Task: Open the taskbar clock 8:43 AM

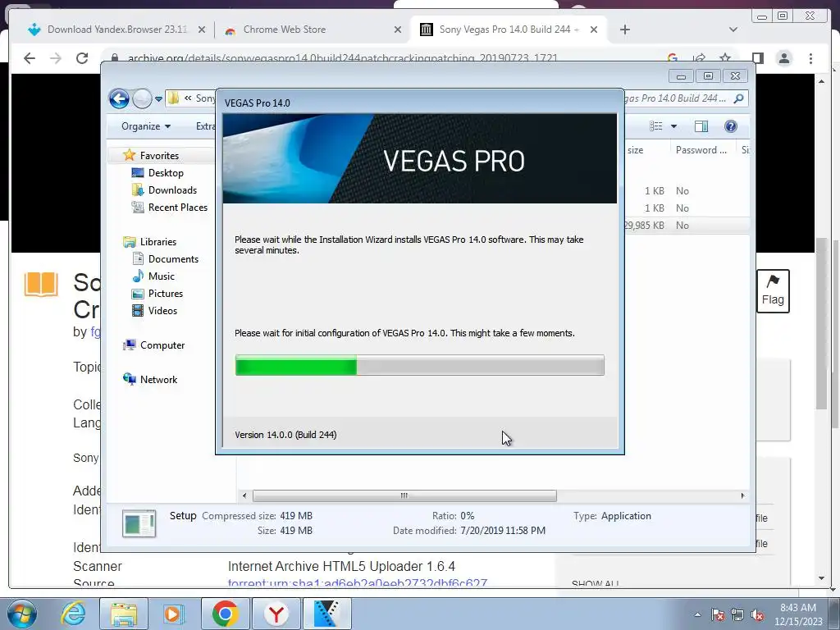Action: (x=798, y=614)
